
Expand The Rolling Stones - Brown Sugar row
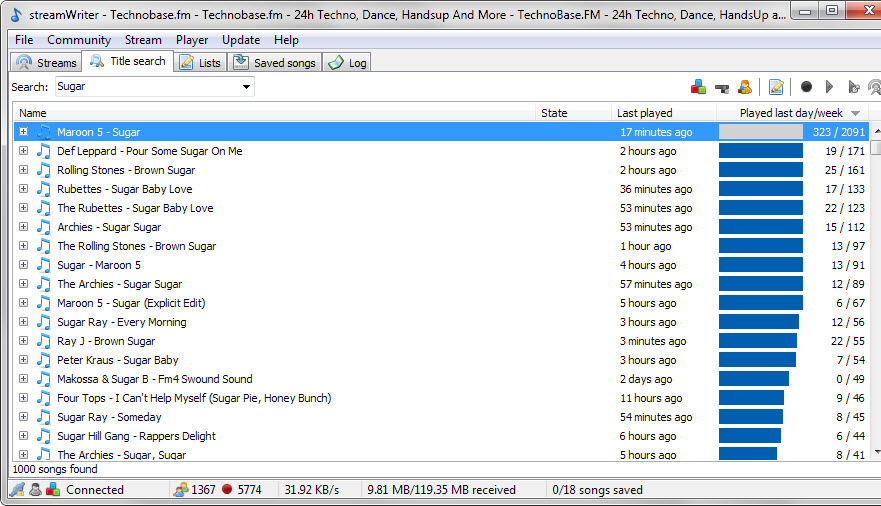24,245
